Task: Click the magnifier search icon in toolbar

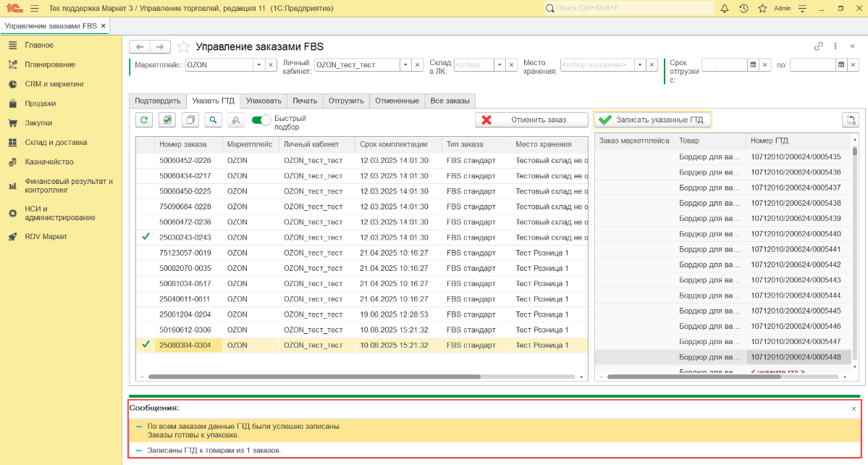Action: coord(213,120)
